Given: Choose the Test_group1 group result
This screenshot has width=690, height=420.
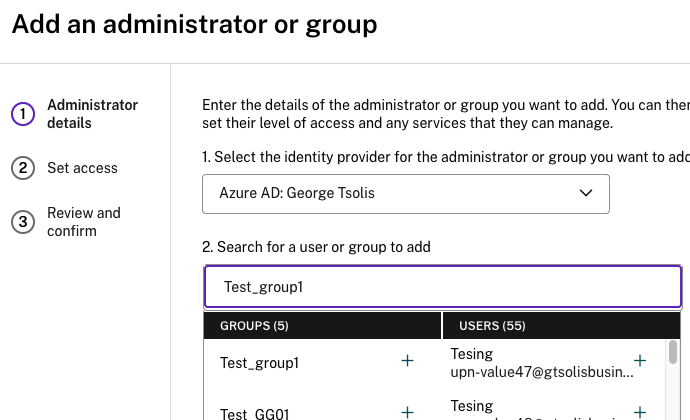Looking at the screenshot, I should tap(260, 363).
